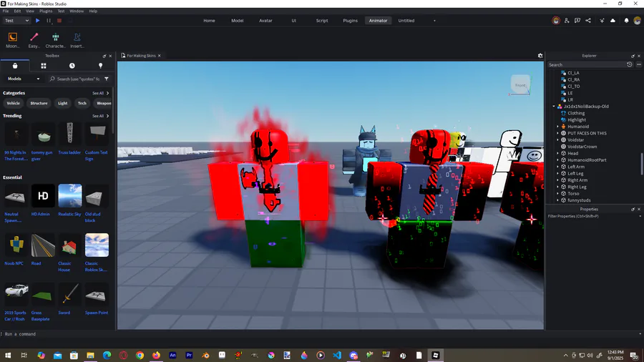See all Trending models

(101, 116)
